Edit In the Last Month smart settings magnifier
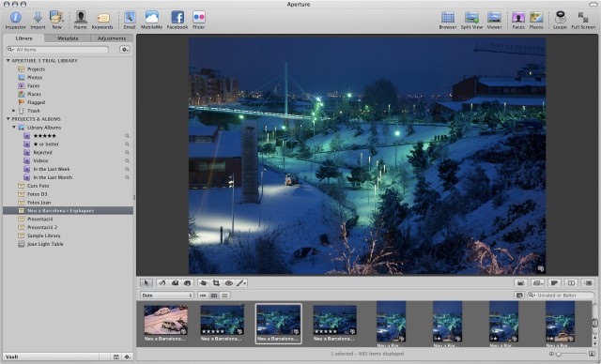The height and width of the screenshot is (364, 601). pyautogui.click(x=127, y=177)
